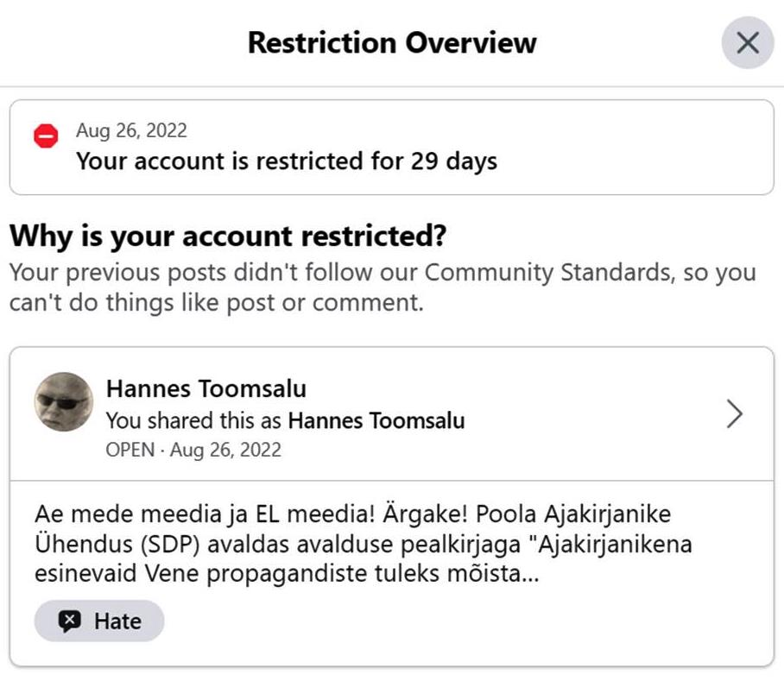Open the restricted post text preview

click(363, 544)
